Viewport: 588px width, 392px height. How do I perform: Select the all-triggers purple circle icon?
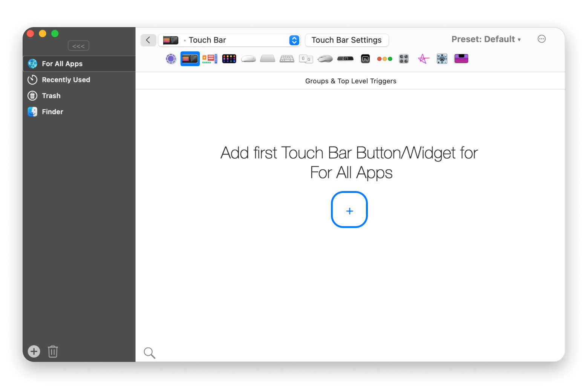(171, 59)
